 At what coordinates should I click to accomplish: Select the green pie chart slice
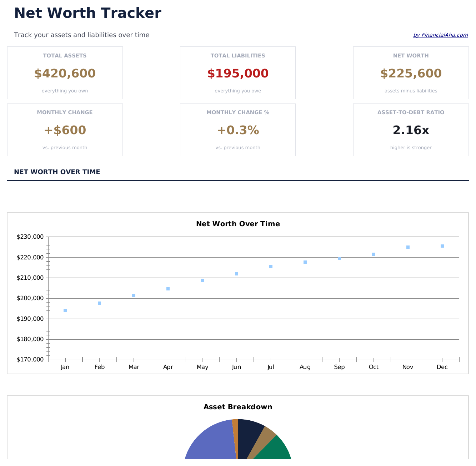[275, 450]
